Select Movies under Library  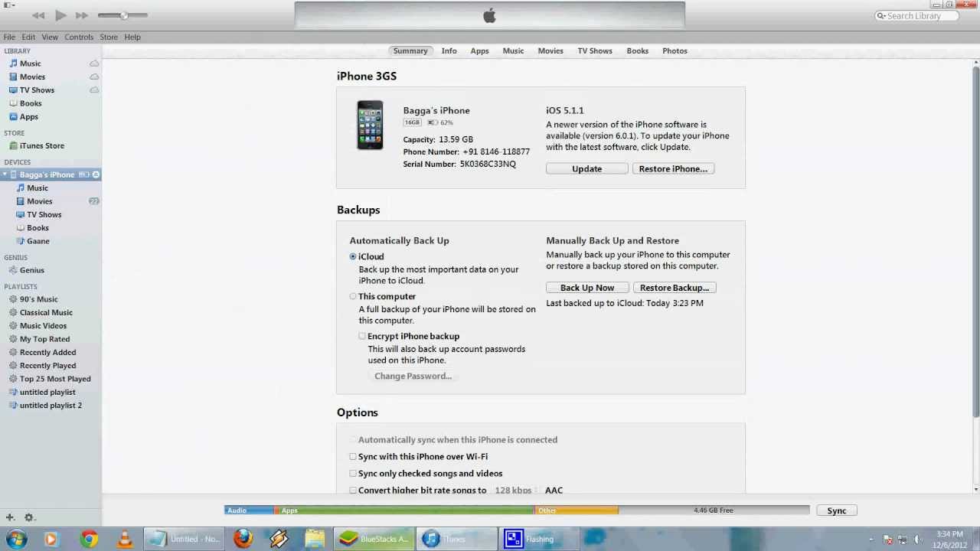32,77
